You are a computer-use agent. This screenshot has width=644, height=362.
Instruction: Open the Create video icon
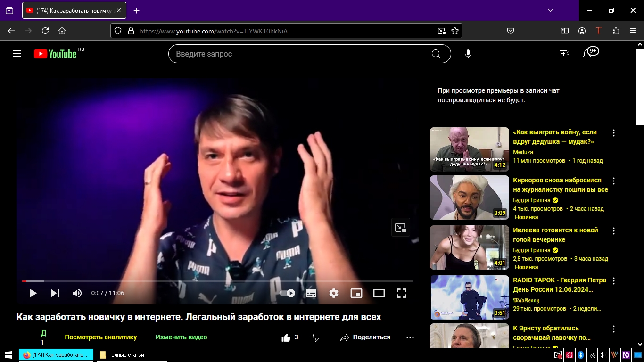coord(564,54)
